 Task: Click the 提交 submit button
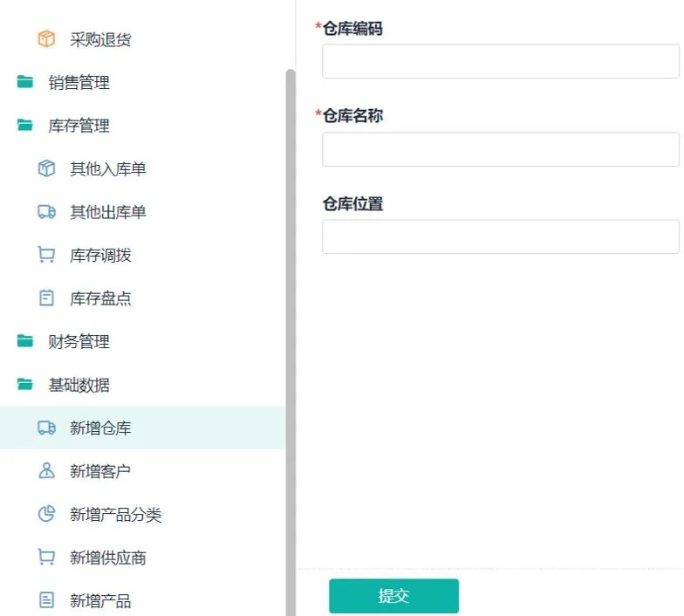pyautogui.click(x=394, y=595)
